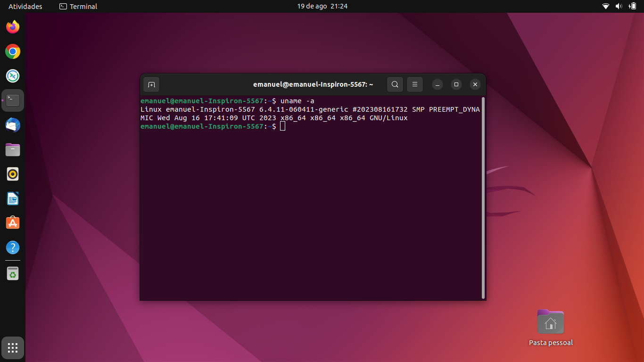Click the 'uname -a' command text
The width and height of the screenshot is (644, 362).
pos(297,101)
